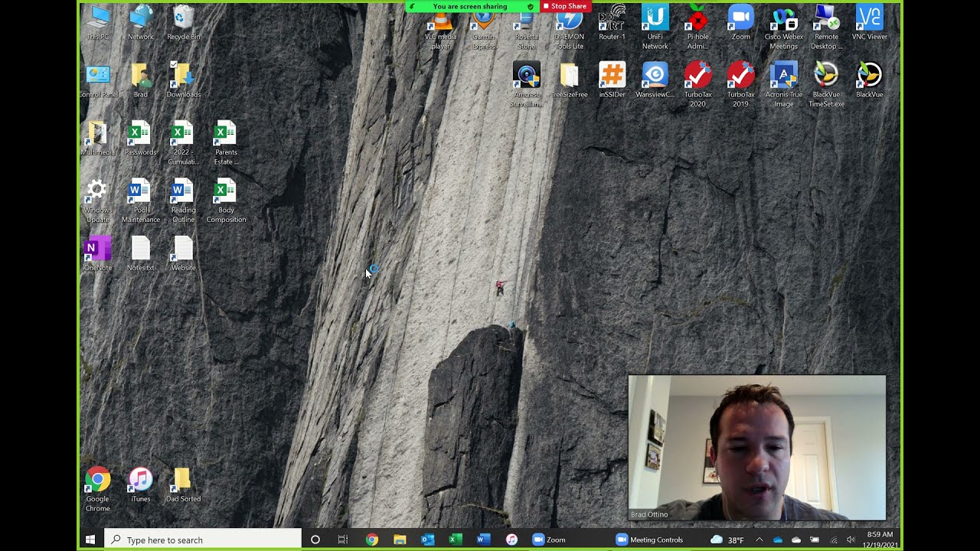Select the Parents Estate Excel file
This screenshot has width=980, height=551.
[226, 142]
